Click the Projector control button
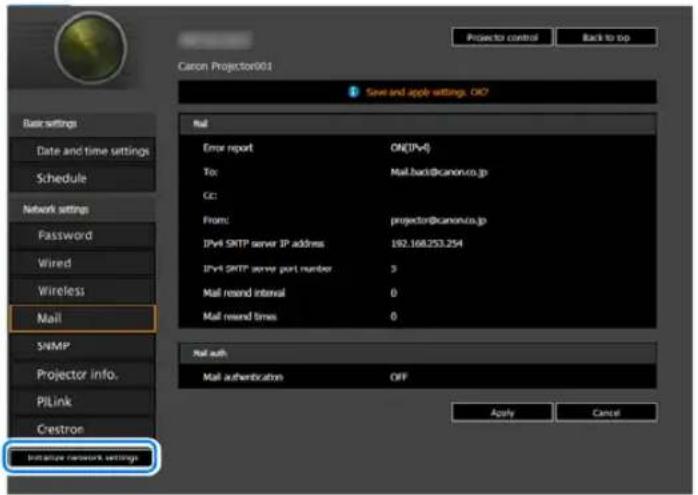Image resolution: width=698 pixels, height=495 pixels. [x=502, y=37]
